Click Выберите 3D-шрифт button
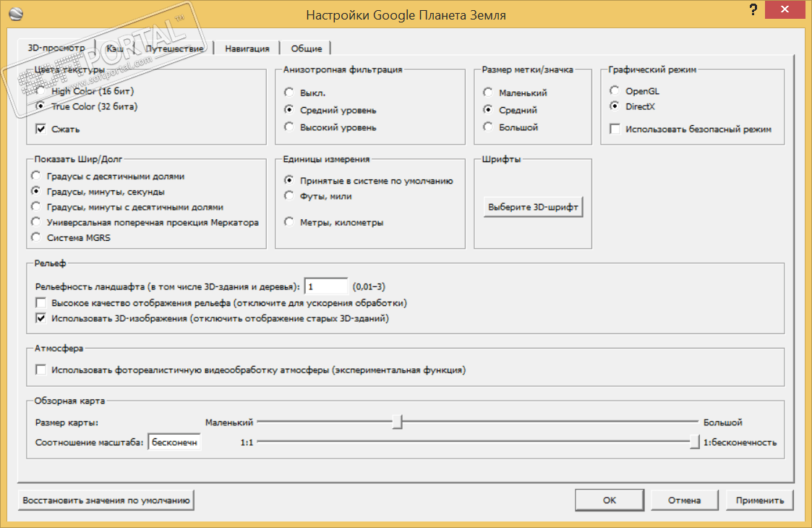Viewport: 812px width, 528px height. click(533, 207)
